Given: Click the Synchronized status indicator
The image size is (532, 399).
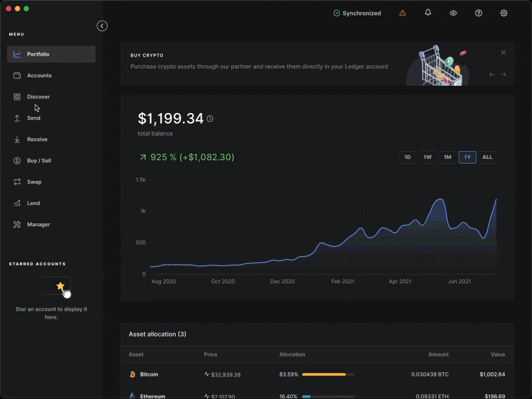Looking at the screenshot, I should [x=357, y=13].
